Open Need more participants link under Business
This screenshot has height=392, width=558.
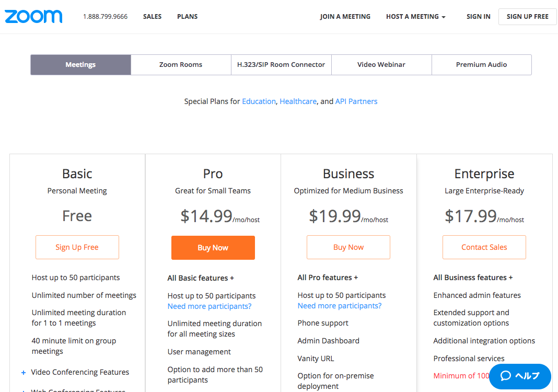click(340, 306)
